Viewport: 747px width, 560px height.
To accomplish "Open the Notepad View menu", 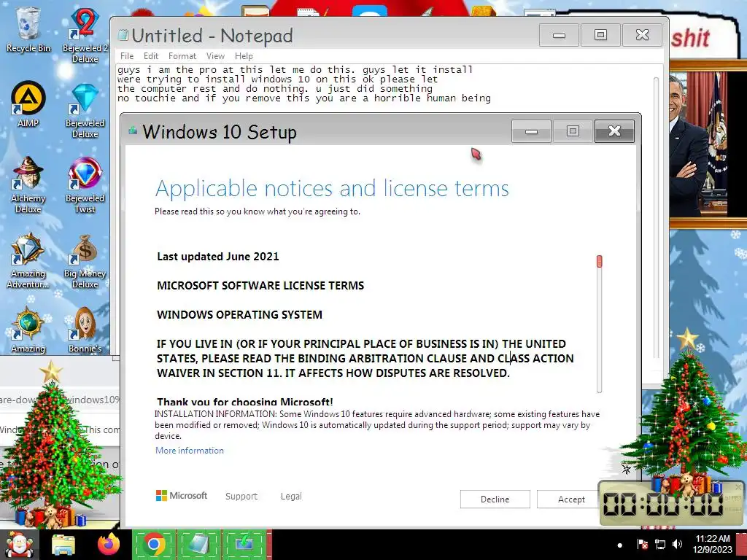I will pos(215,55).
